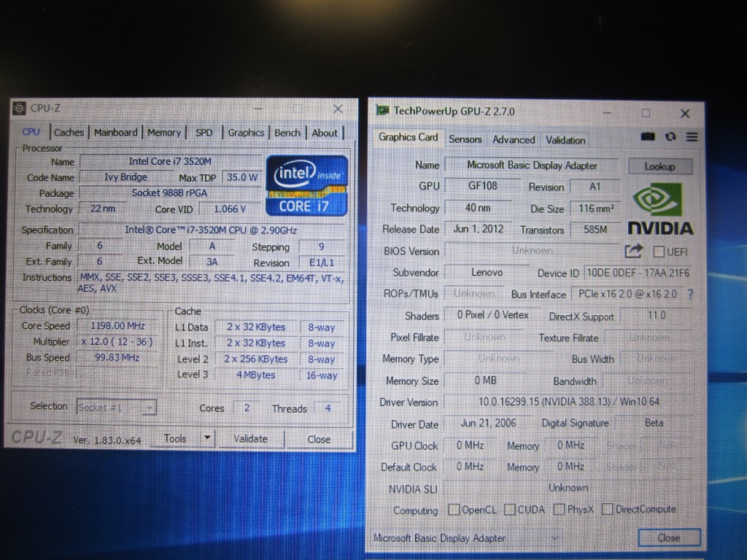Open the Bench tab
This screenshot has width=747, height=560.
[x=287, y=133]
